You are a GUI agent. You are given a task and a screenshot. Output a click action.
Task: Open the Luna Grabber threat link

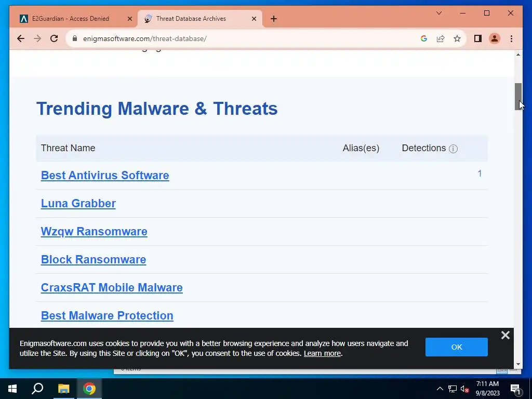point(78,204)
